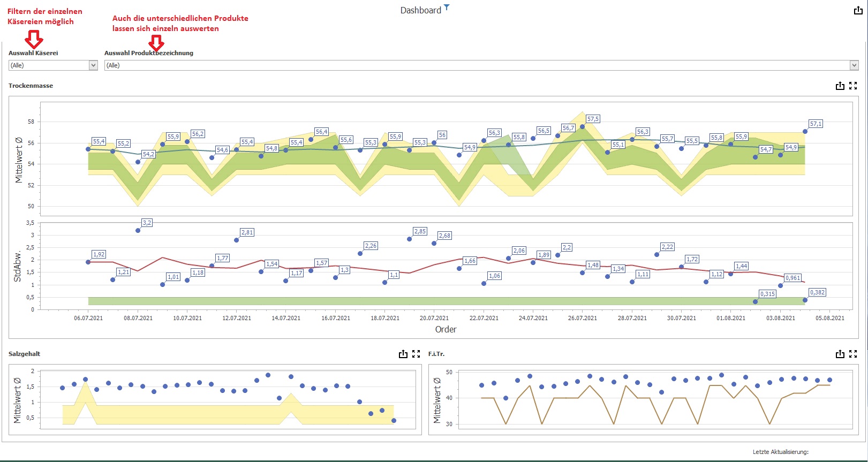The height and width of the screenshot is (462, 868).
Task: Click the 1,92 StdAbw data label
Action: point(99,254)
